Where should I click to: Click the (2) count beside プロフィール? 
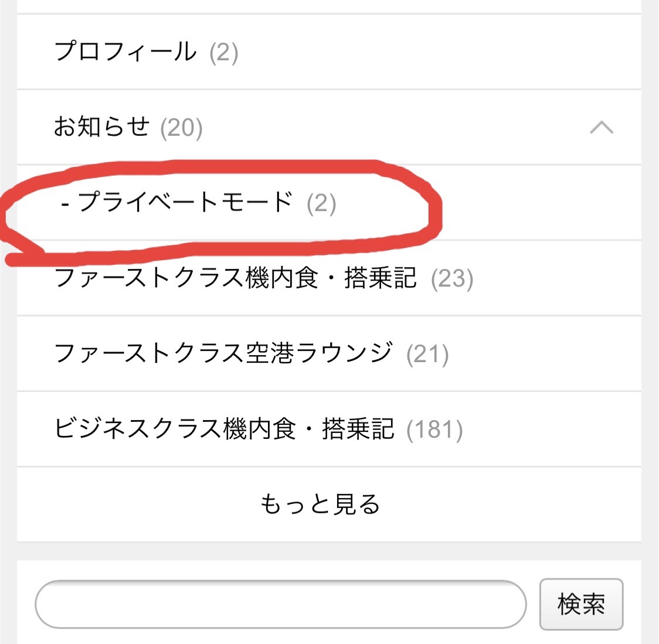(224, 53)
